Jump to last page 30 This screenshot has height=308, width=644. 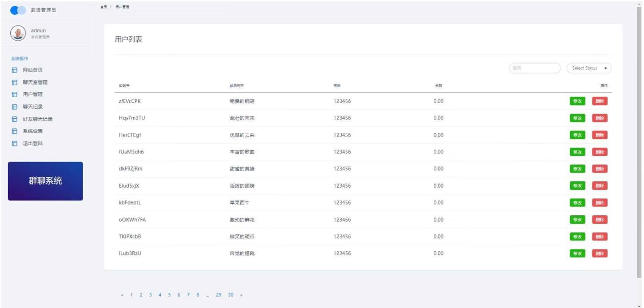(231, 295)
